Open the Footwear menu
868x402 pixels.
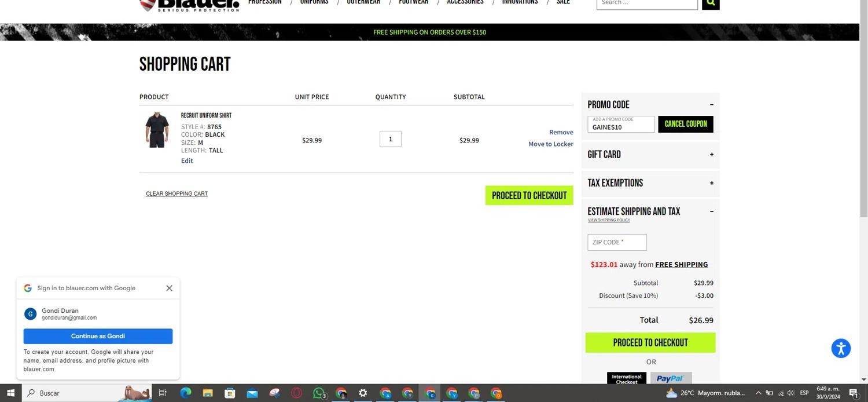click(x=414, y=2)
